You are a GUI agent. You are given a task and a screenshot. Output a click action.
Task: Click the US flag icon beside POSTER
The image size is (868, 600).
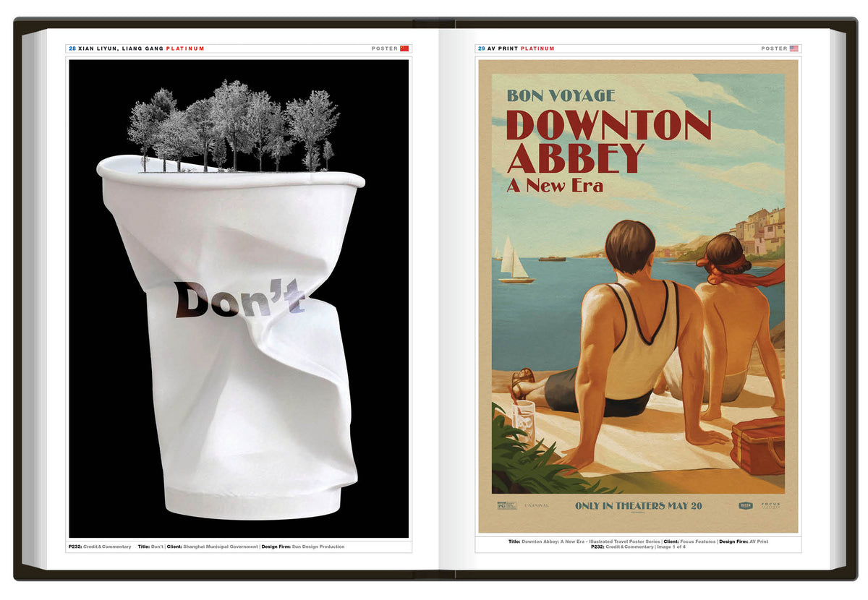pos(794,48)
